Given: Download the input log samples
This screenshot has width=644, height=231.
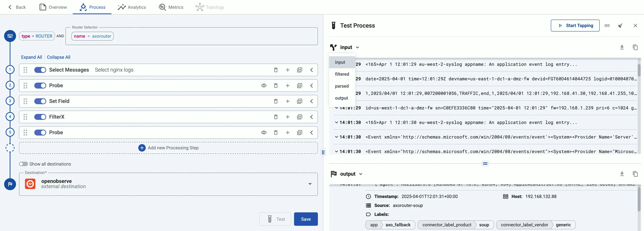Looking at the screenshot, I should (x=622, y=47).
